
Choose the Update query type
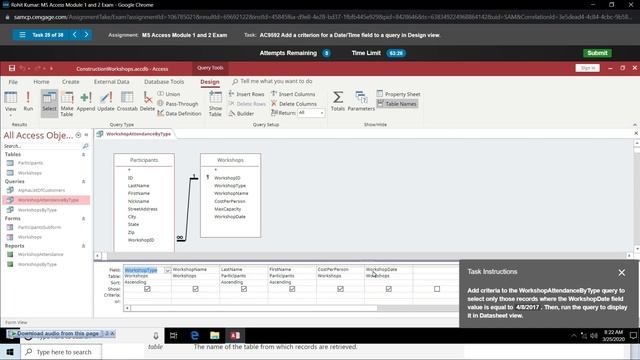(x=106, y=101)
